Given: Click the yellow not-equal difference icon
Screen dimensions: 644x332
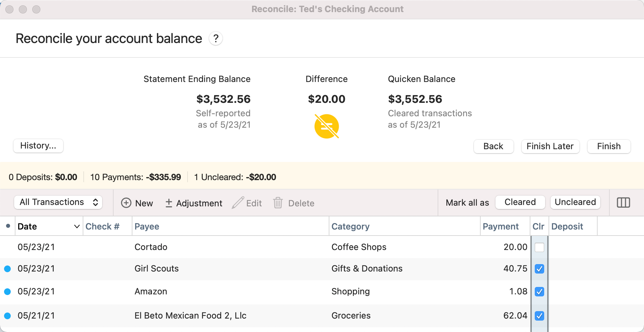Looking at the screenshot, I should click(326, 126).
